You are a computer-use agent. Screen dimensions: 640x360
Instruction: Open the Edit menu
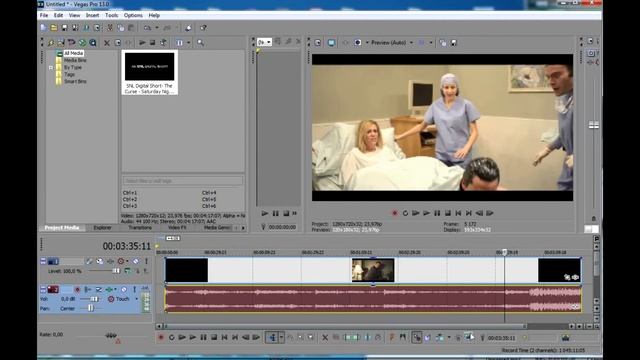coord(58,16)
